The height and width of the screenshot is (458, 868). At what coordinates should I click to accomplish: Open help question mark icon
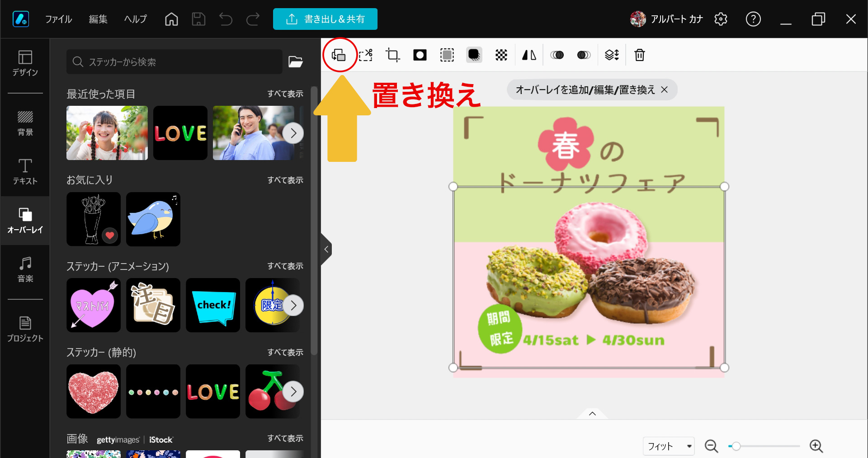point(753,19)
